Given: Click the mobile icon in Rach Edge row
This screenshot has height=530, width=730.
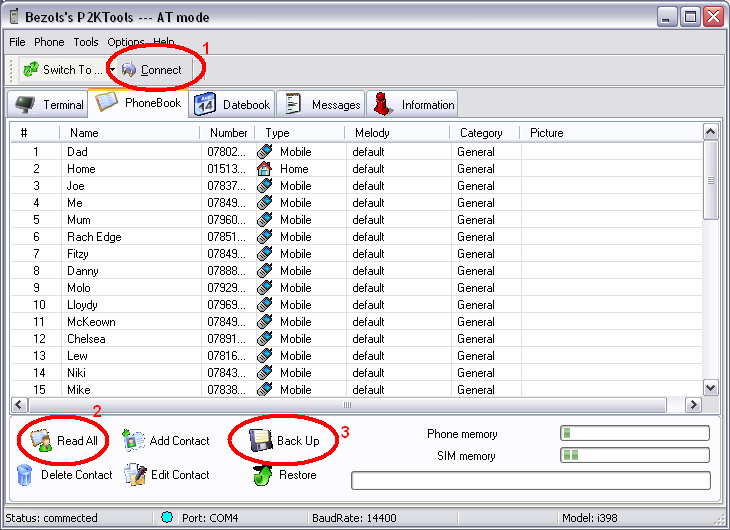Looking at the screenshot, I should click(264, 237).
